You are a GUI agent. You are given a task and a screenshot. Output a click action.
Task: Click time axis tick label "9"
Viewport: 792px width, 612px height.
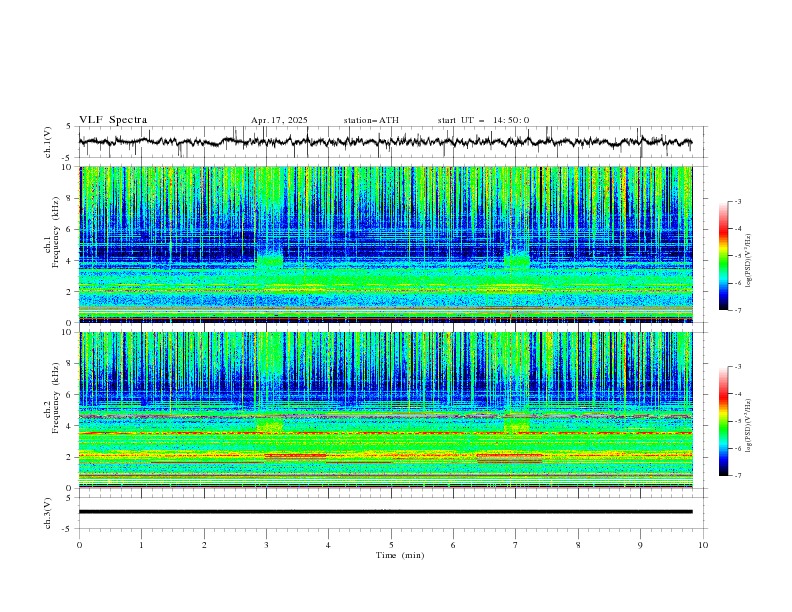(x=640, y=545)
